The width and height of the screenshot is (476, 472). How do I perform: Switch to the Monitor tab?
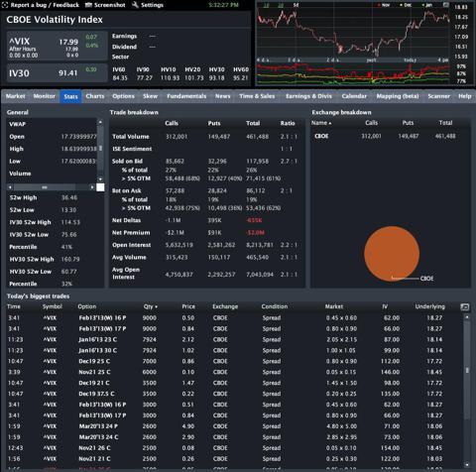point(44,96)
